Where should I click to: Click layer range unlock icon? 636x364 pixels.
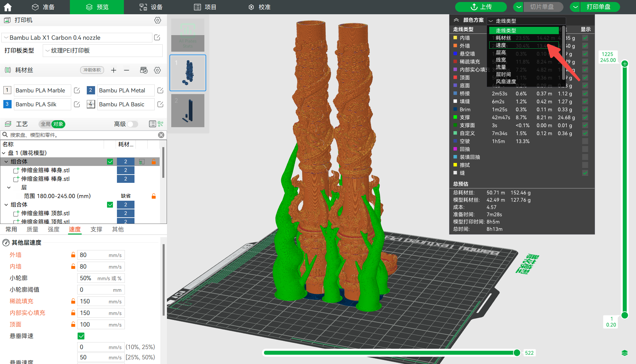154,196
